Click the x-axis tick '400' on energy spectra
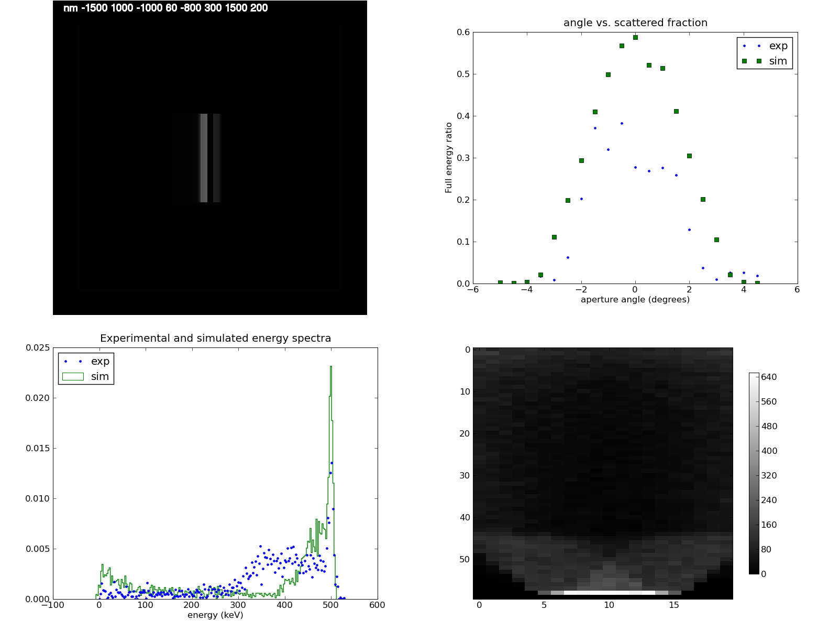Viewport: 840px width, 631px height. tap(284, 605)
